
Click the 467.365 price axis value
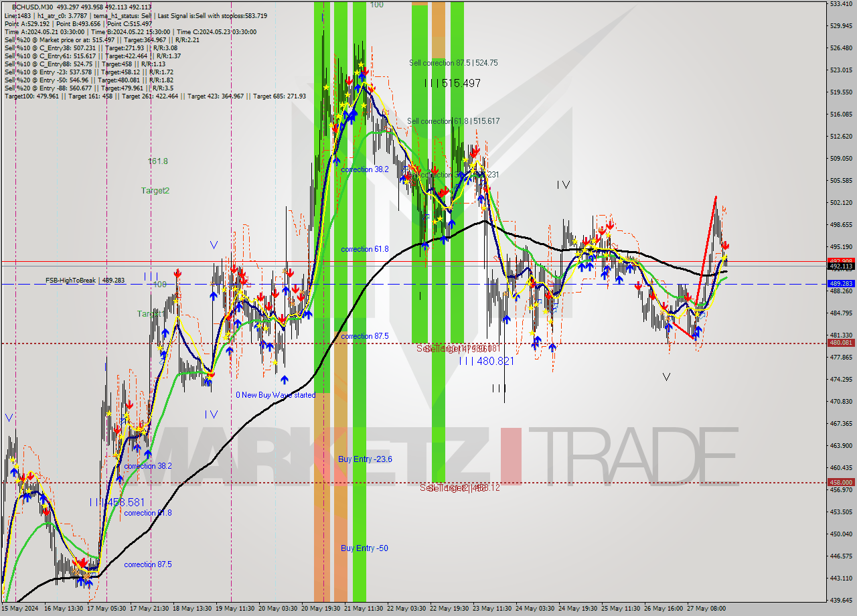(841, 424)
